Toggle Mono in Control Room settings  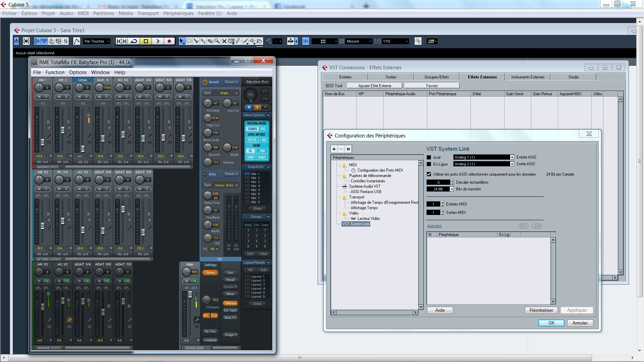[x=230, y=294]
